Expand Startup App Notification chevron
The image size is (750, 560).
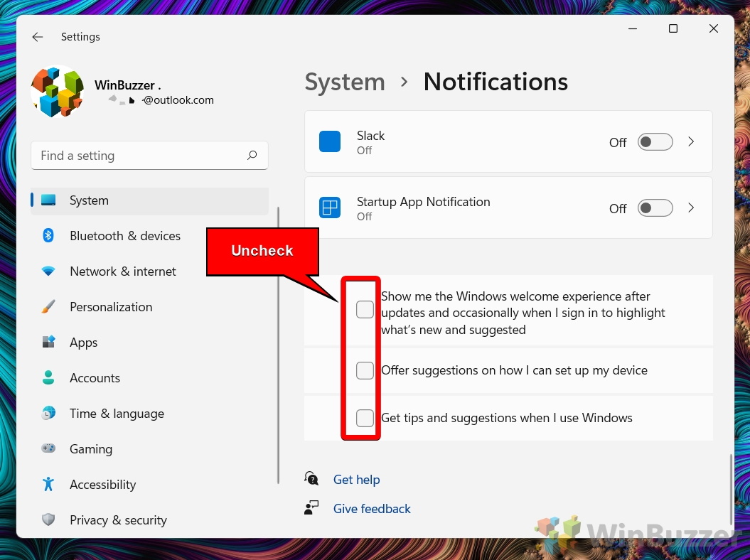pos(691,208)
